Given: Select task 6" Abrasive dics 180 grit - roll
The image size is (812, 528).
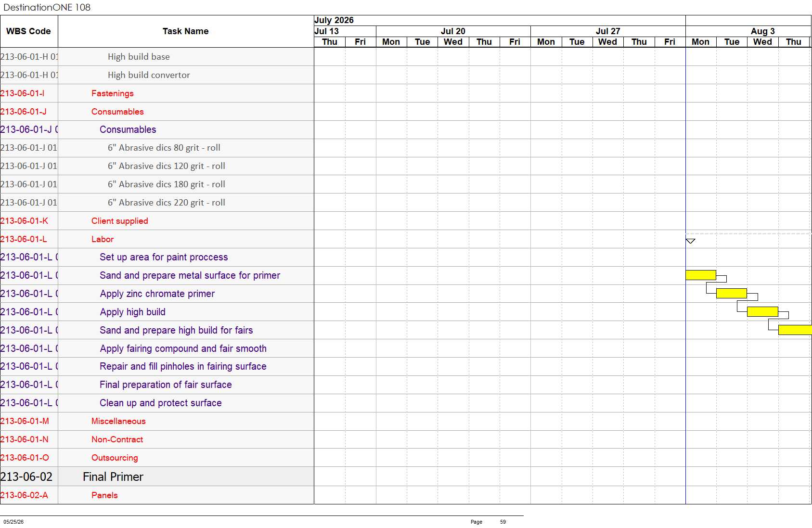Looking at the screenshot, I should click(x=167, y=184).
